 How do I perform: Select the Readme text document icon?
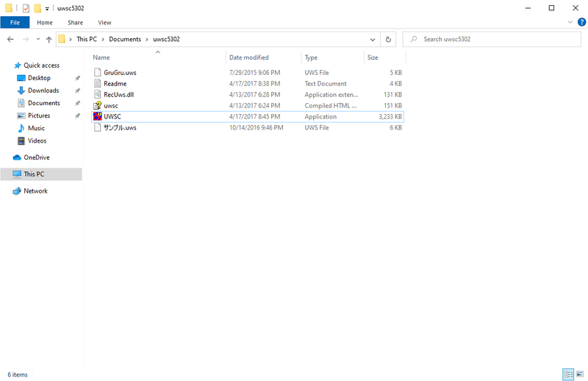coord(98,83)
